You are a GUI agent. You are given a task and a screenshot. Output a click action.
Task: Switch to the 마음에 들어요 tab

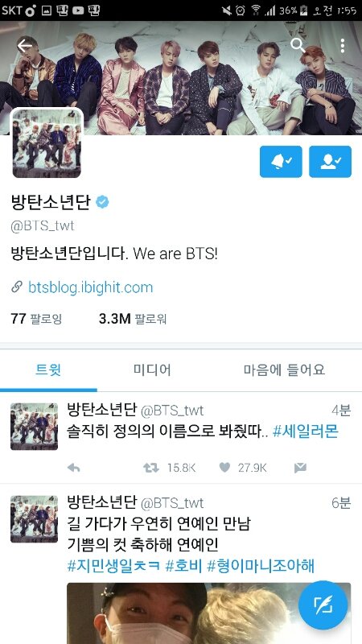click(x=284, y=370)
